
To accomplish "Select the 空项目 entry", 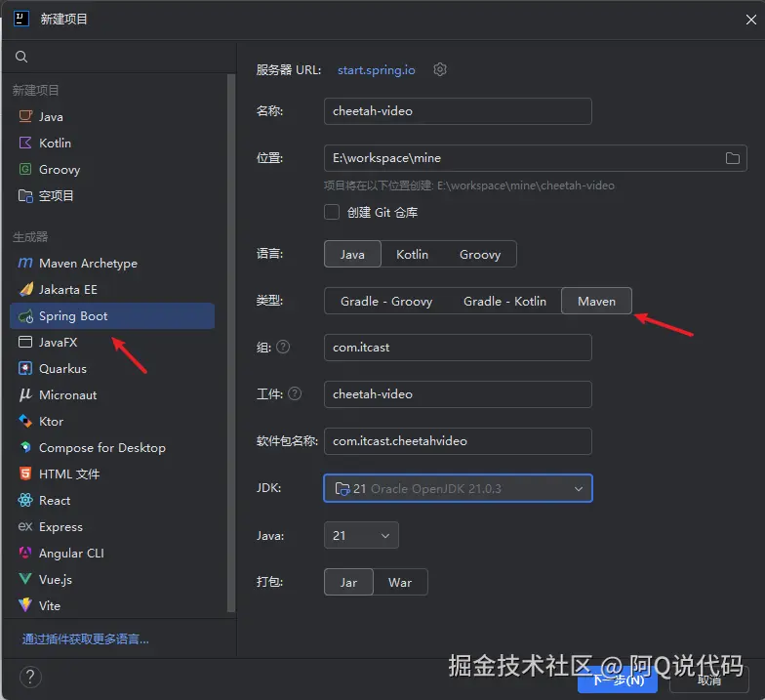I will [x=112, y=195].
